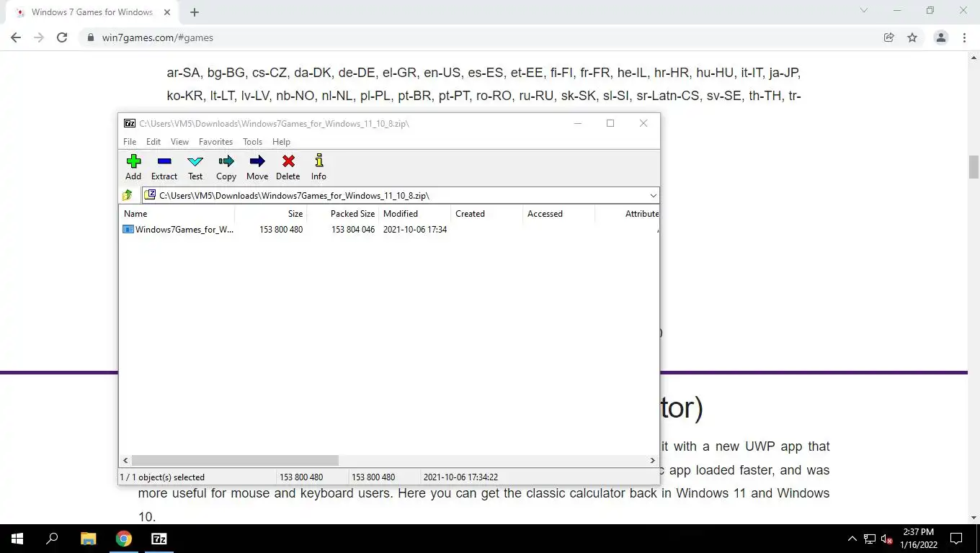The height and width of the screenshot is (553, 980).
Task: Click the horizontal scrollbar thumb in file list
Action: 235,460
